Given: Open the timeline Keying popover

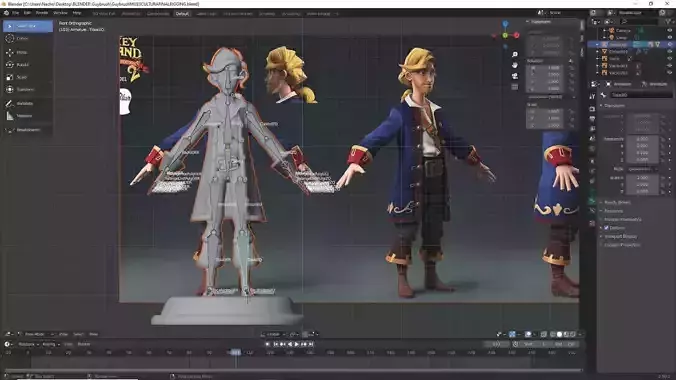Looking at the screenshot, I should [50, 344].
